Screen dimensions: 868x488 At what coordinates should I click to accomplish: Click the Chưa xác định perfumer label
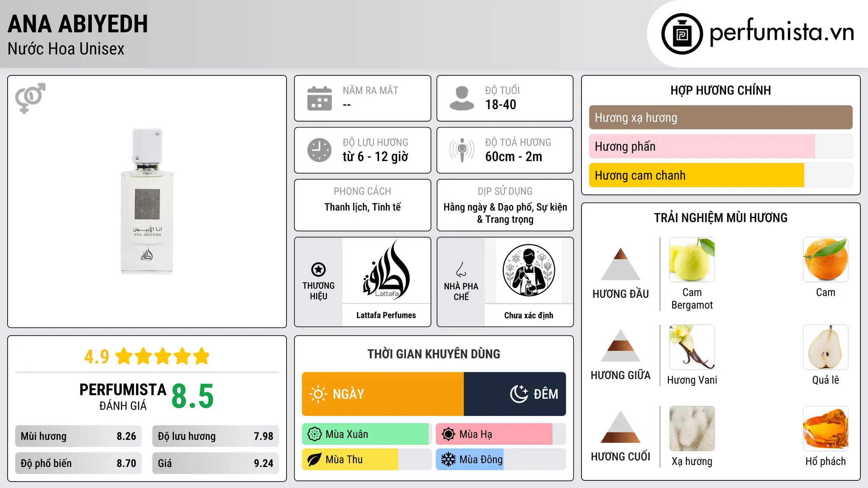click(x=529, y=315)
